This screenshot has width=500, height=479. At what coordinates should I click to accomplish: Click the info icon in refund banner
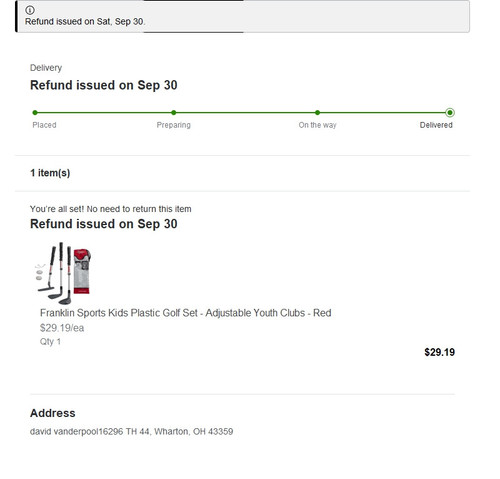coord(30,10)
